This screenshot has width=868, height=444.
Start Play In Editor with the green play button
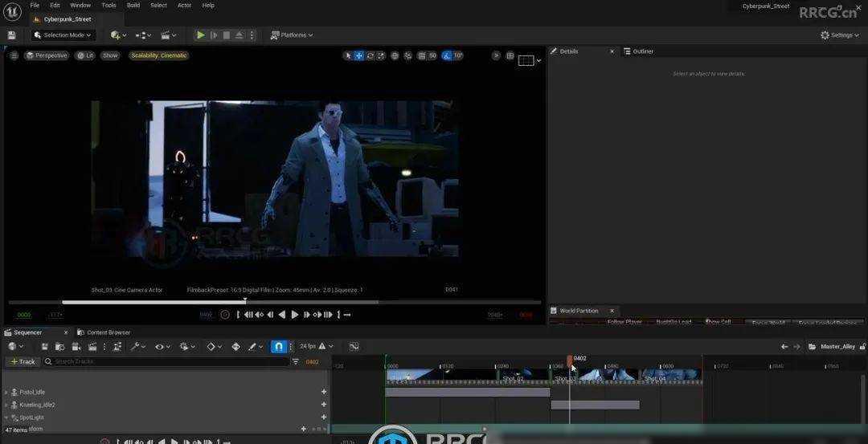tap(200, 35)
